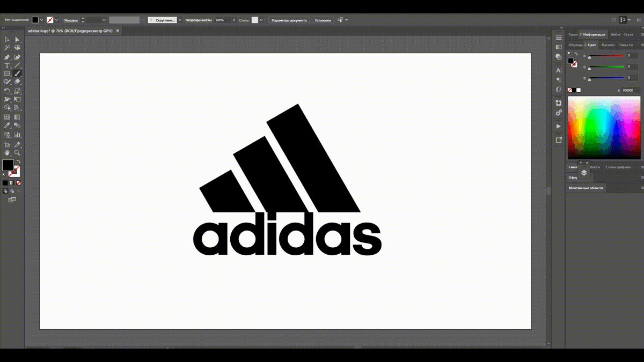The width and height of the screenshot is (644, 362).
Task: Open Character panel icon in side dock
Action: pyautogui.click(x=559, y=70)
